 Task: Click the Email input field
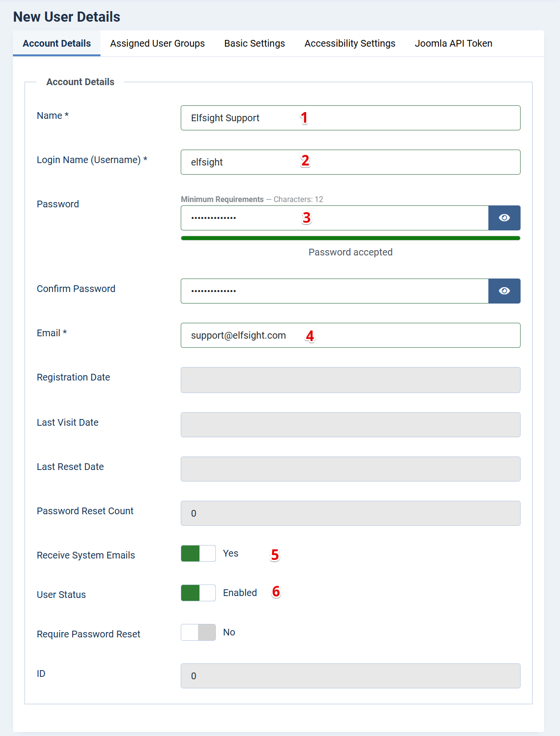(x=350, y=335)
